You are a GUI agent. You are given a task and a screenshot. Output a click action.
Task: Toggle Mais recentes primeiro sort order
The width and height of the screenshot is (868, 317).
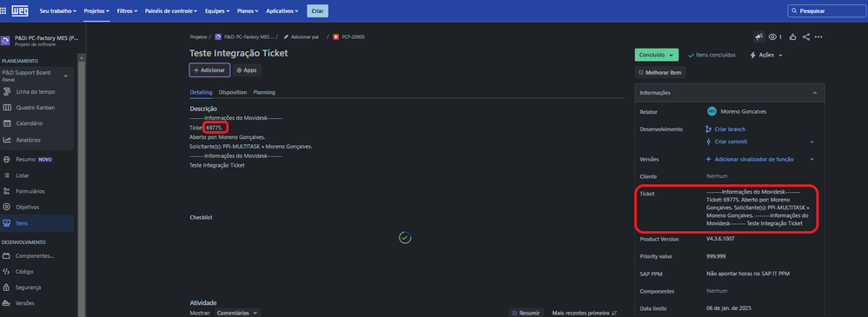tap(585, 314)
